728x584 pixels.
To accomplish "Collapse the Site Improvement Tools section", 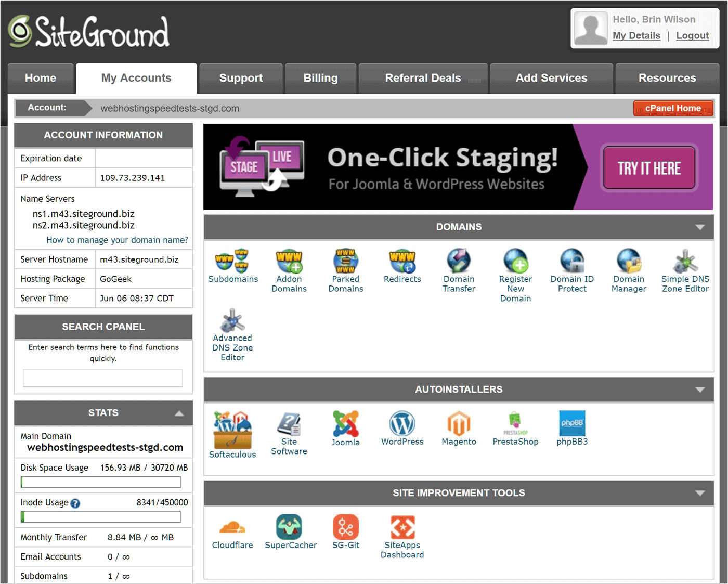I will 700,493.
